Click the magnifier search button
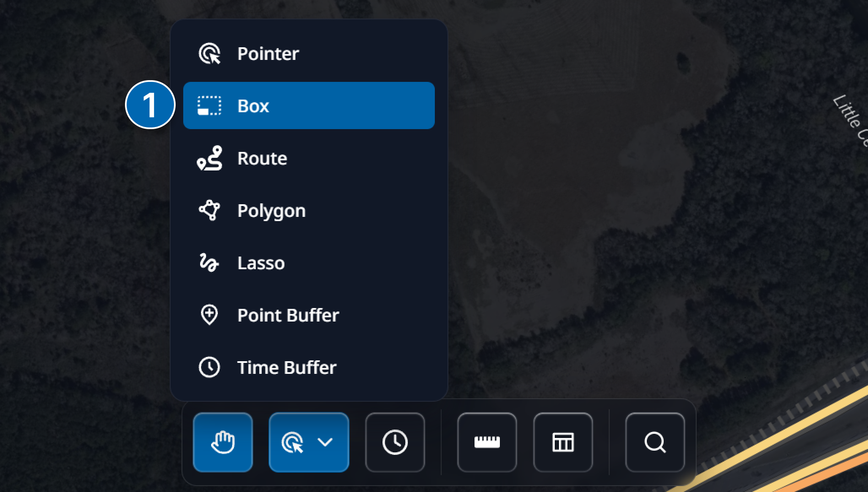The height and width of the screenshot is (492, 868). click(x=655, y=442)
